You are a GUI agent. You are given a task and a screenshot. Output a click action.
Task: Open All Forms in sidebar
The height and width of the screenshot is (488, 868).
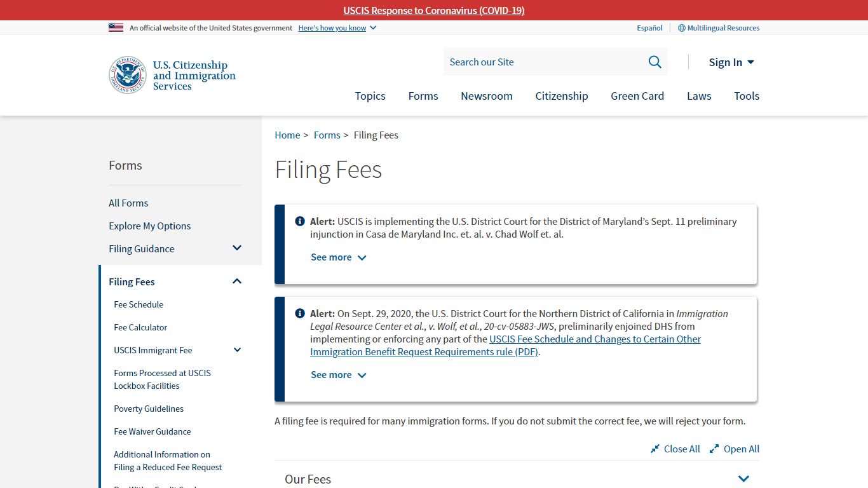pyautogui.click(x=128, y=203)
